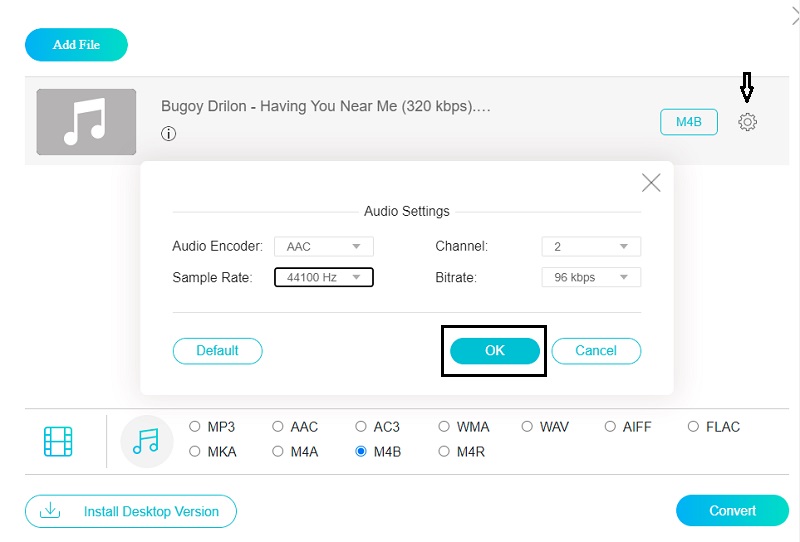Choose FLAC output format
Image resolution: width=800 pixels, height=542 pixels.
693,427
